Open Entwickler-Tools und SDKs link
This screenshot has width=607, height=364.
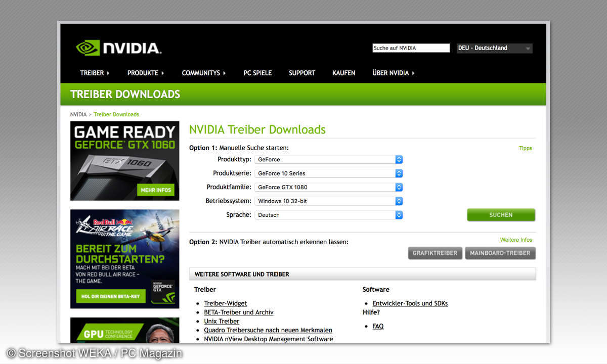410,303
